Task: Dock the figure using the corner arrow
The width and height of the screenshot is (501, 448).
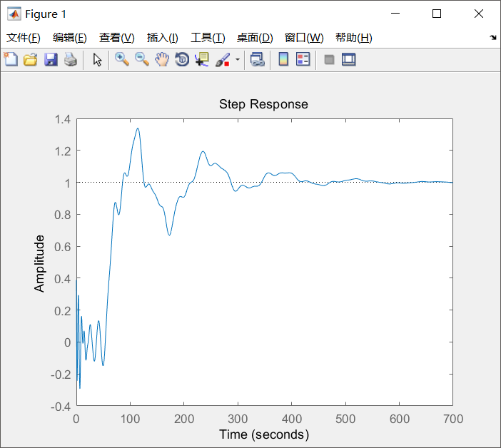Action: pyautogui.click(x=493, y=38)
